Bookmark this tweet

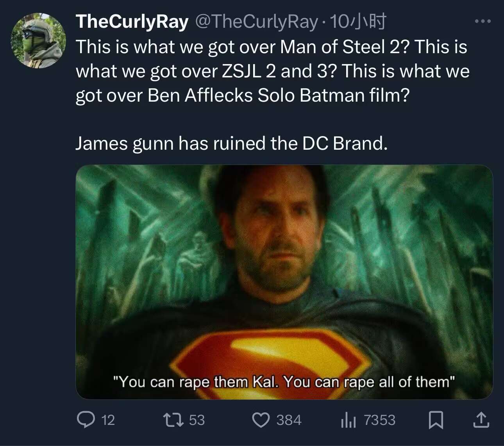[x=436, y=420]
